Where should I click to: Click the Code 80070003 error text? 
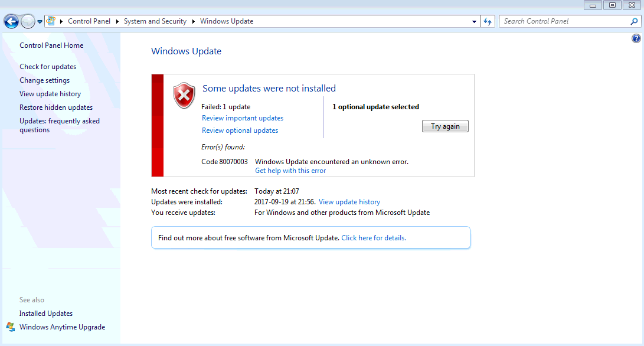tap(224, 162)
